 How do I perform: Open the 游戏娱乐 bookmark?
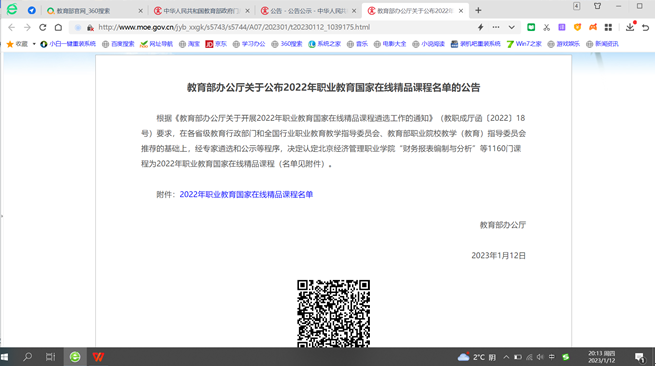tap(564, 44)
